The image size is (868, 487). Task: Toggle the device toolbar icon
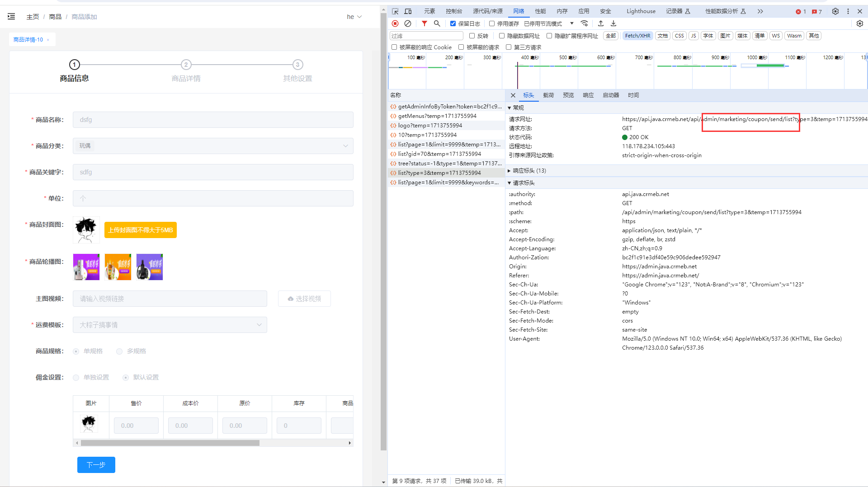408,11
